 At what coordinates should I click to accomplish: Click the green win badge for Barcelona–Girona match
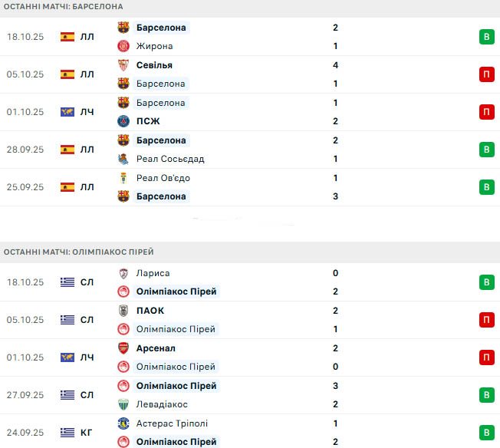486,37
